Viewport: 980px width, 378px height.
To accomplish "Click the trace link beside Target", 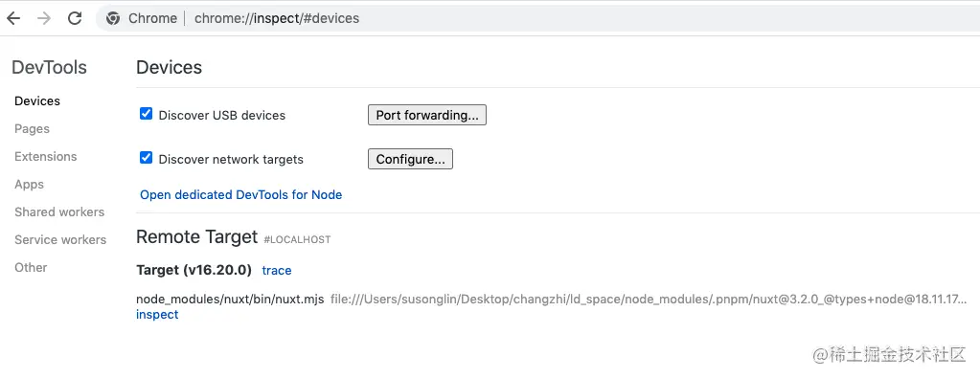I will point(277,271).
